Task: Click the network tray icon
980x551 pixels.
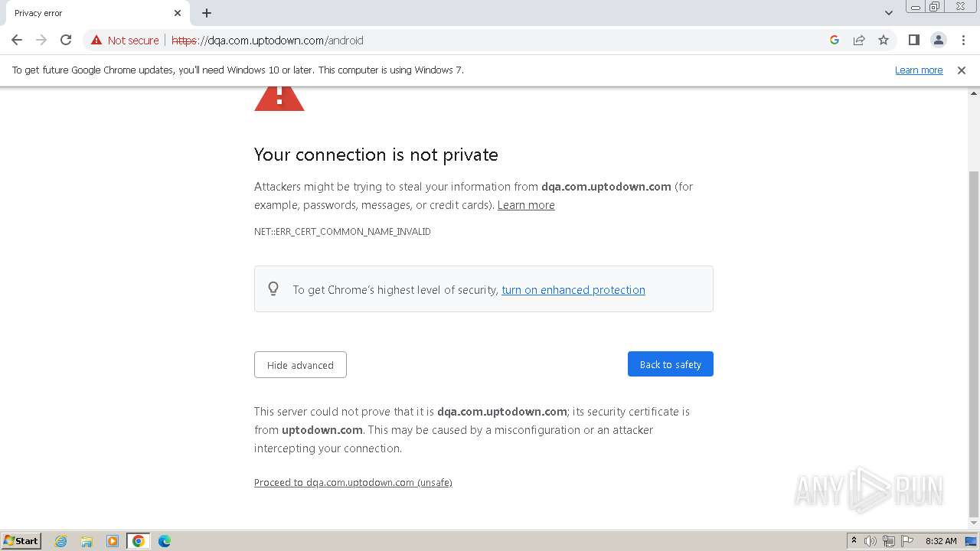Action: [x=889, y=541]
